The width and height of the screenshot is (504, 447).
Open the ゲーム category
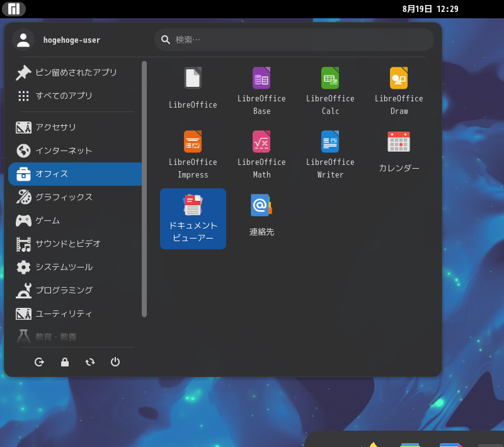(x=74, y=220)
